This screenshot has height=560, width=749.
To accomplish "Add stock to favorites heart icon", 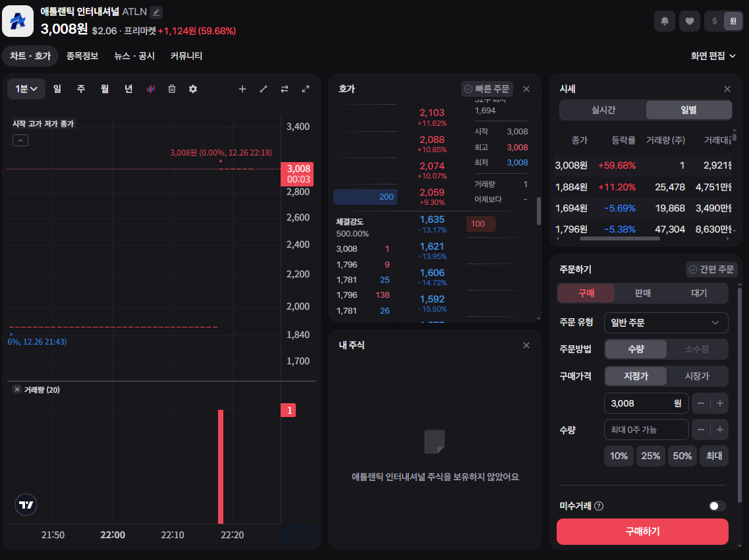I will point(689,21).
